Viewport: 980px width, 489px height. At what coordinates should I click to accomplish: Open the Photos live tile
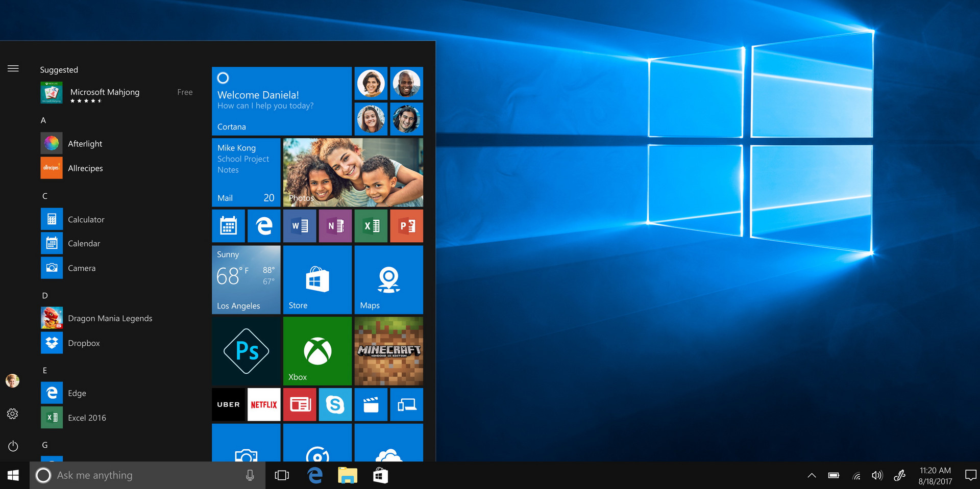click(x=353, y=172)
